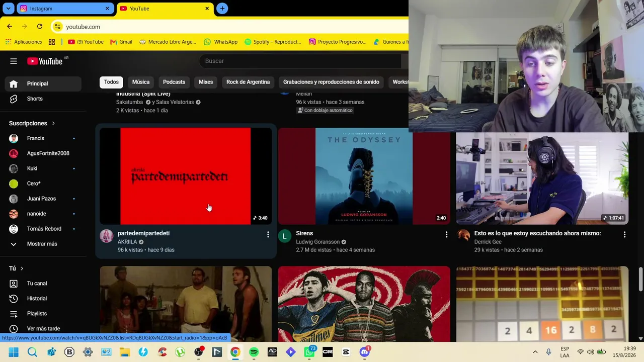Open the Cero* subscription channel

pyautogui.click(x=43, y=184)
